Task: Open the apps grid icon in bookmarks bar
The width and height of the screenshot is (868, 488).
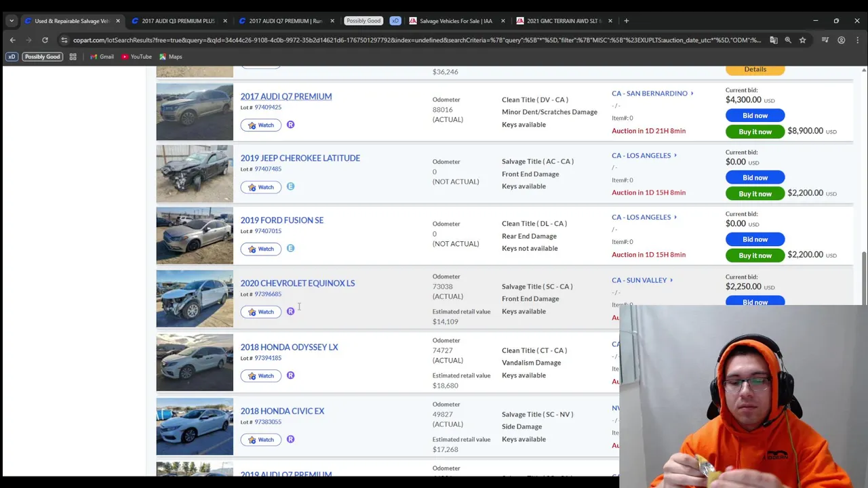Action: point(73,57)
